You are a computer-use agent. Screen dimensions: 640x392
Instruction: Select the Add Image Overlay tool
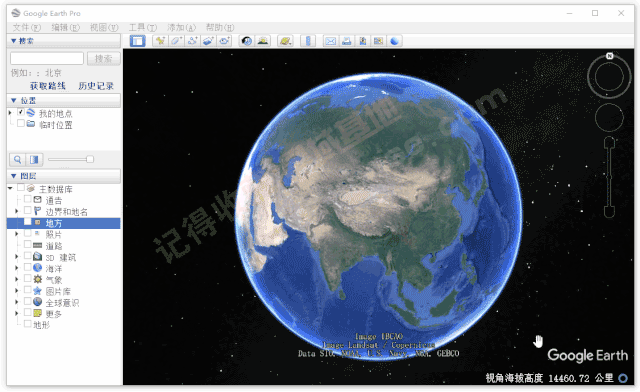pyautogui.click(x=208, y=41)
